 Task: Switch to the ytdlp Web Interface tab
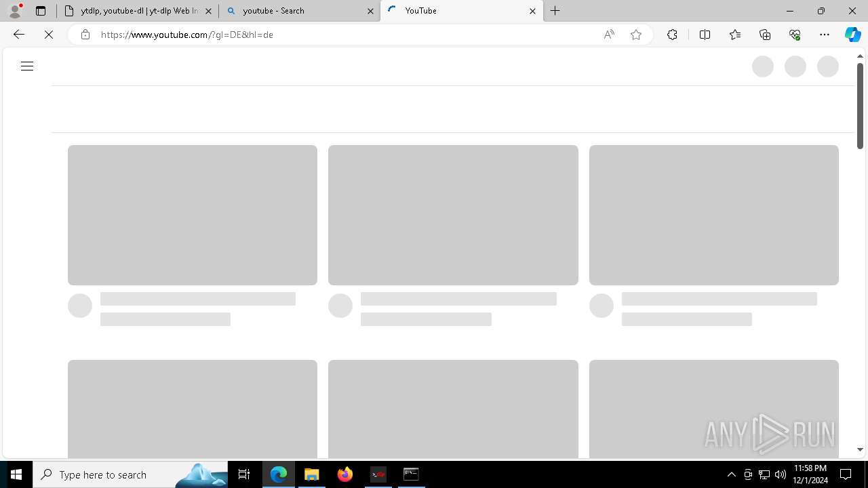138,11
